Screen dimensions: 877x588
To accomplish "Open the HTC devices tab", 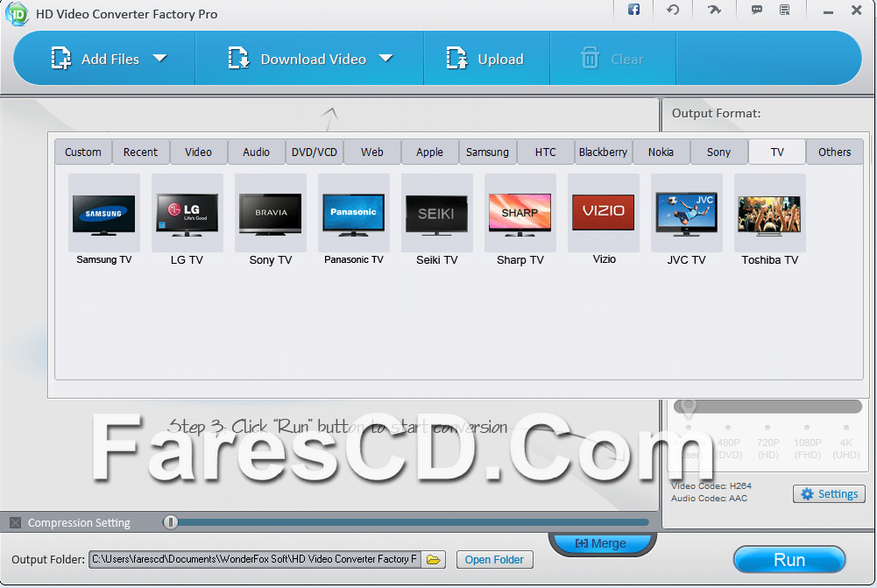I will click(x=545, y=152).
